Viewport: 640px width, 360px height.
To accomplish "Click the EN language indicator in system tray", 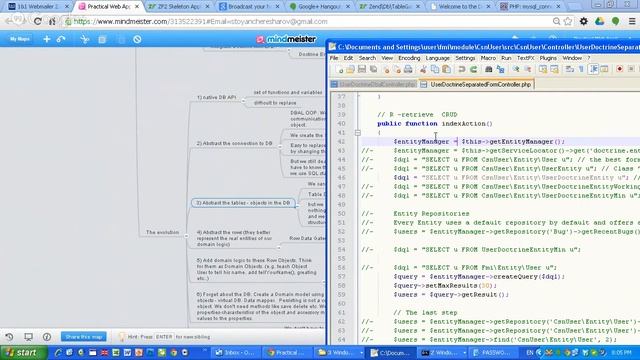I will click(x=530, y=353).
